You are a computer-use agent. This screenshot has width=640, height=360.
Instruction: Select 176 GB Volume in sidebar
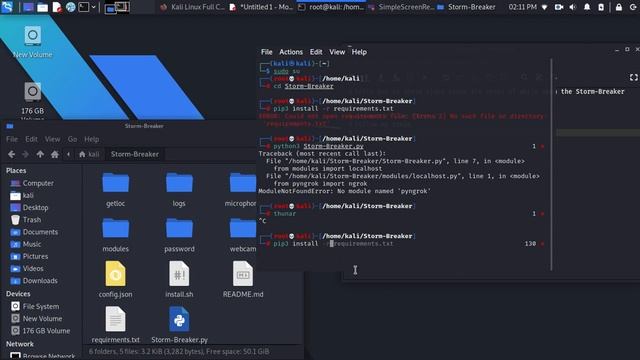[46, 331]
